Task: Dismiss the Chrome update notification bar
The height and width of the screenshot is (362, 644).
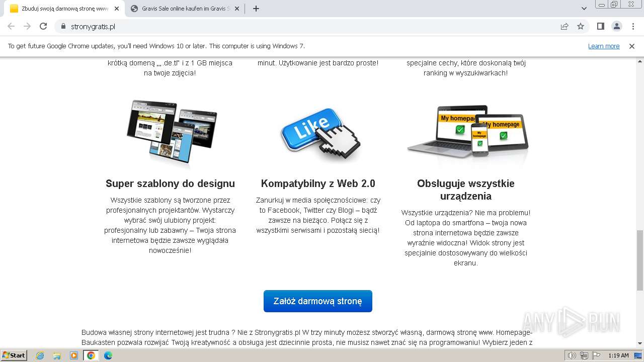Action: click(632, 46)
